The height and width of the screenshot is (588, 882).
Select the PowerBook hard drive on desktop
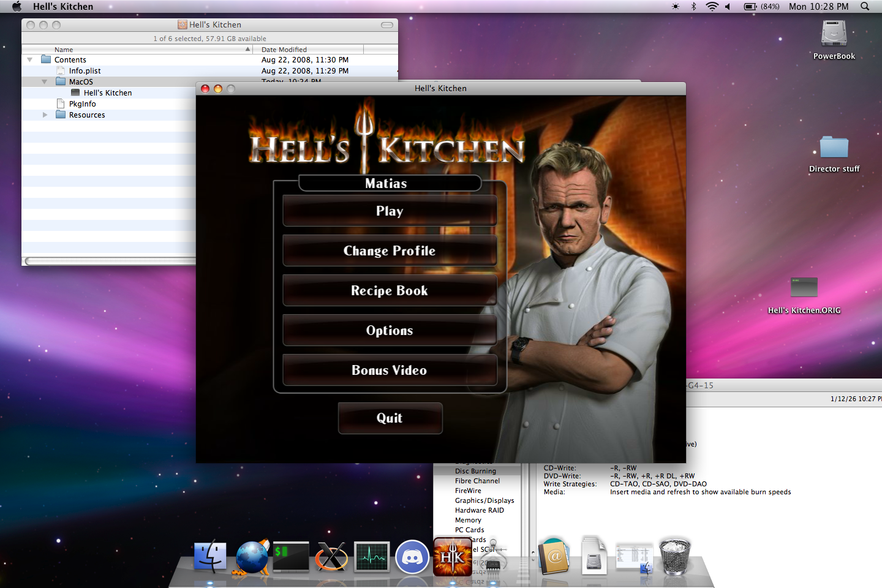tap(834, 34)
